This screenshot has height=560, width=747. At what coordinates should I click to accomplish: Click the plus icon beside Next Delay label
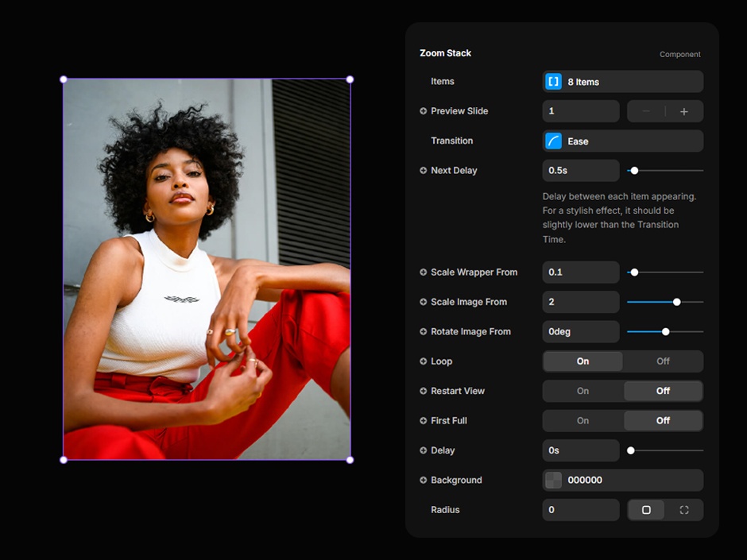(x=424, y=171)
